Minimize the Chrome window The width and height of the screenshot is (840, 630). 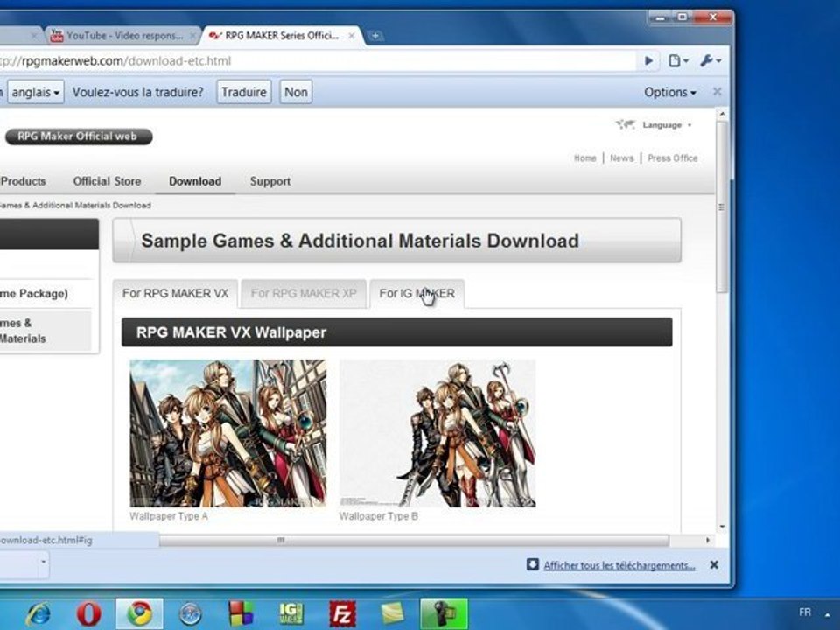click(x=661, y=17)
